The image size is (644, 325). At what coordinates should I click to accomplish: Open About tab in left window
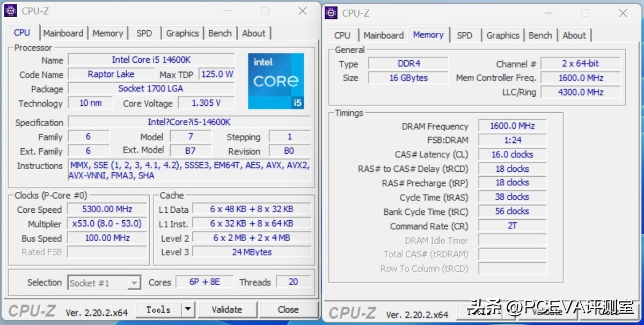(253, 33)
